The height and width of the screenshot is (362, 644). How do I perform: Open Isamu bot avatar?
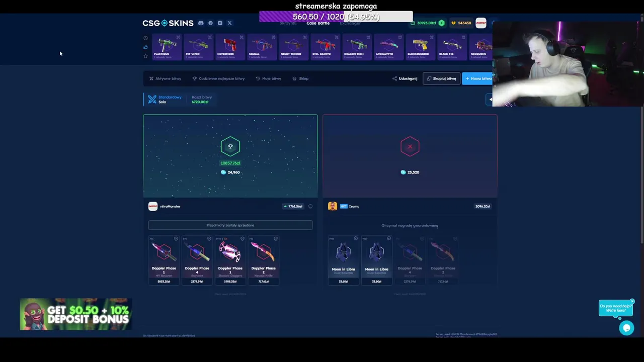[x=332, y=206]
